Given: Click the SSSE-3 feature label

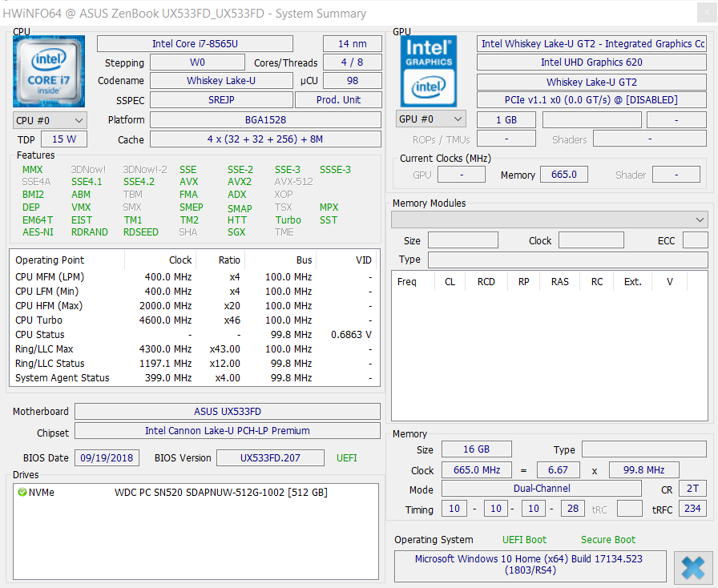Looking at the screenshot, I should click(335, 170).
